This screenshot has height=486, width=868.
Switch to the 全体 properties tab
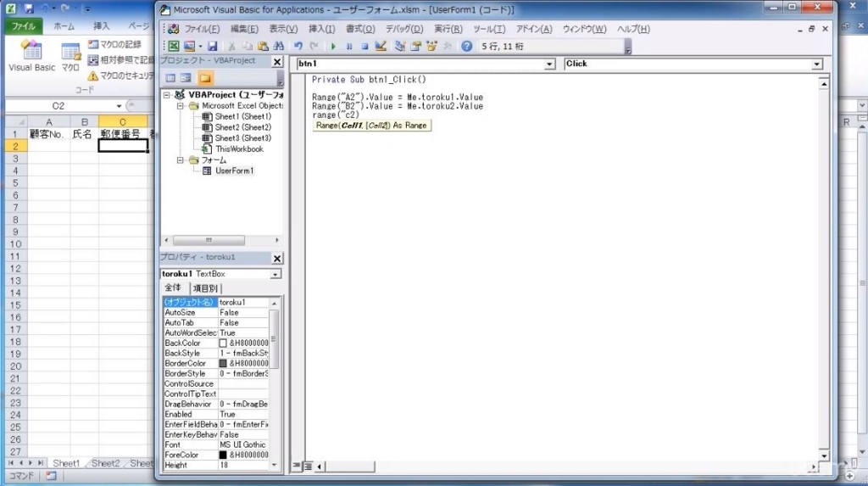pyautogui.click(x=173, y=288)
